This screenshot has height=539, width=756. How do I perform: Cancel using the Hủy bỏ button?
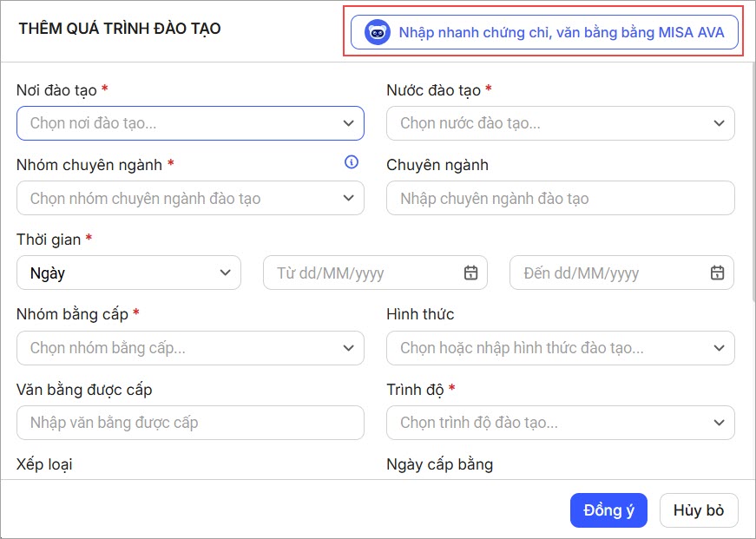(x=699, y=510)
